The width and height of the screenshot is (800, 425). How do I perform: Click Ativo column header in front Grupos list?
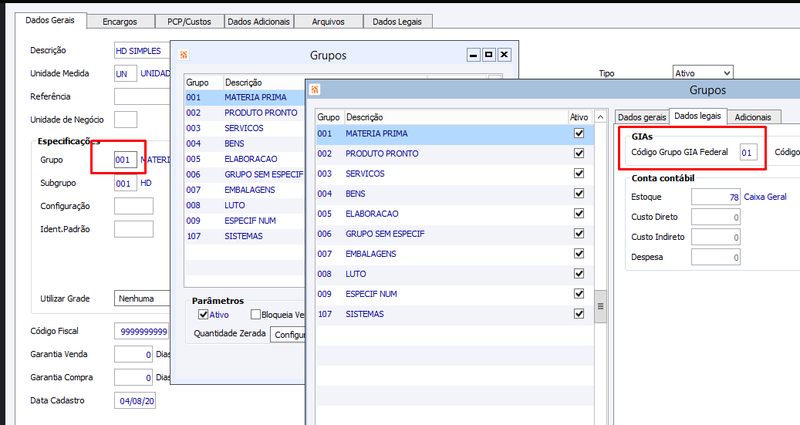[579, 117]
